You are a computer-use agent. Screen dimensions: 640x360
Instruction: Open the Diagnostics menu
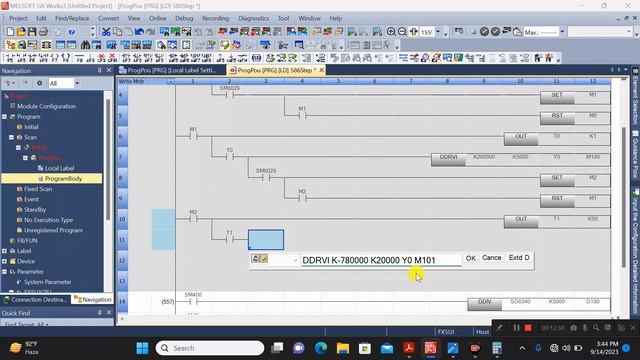tap(253, 18)
